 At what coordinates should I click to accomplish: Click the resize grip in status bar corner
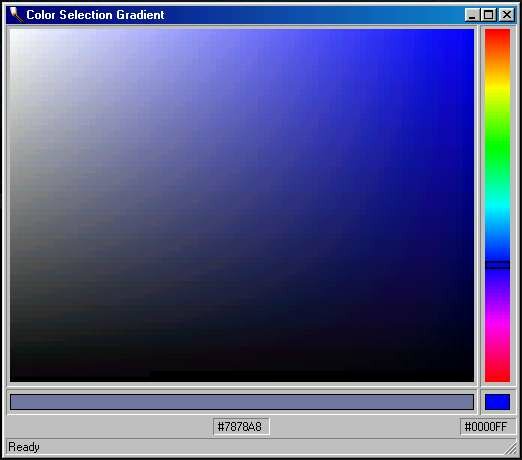click(x=510, y=449)
